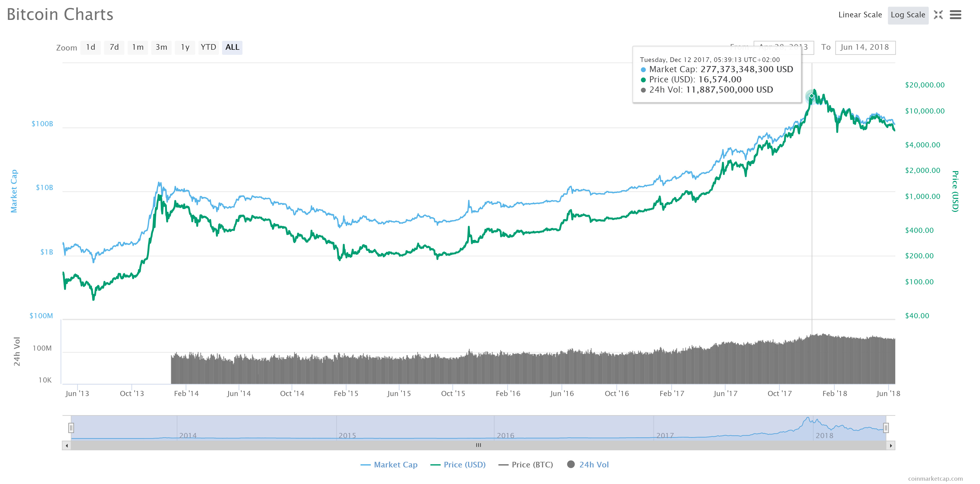Screen dimensions: 980x484
Task: Click 2014 label in navigator timeline
Action: point(188,435)
